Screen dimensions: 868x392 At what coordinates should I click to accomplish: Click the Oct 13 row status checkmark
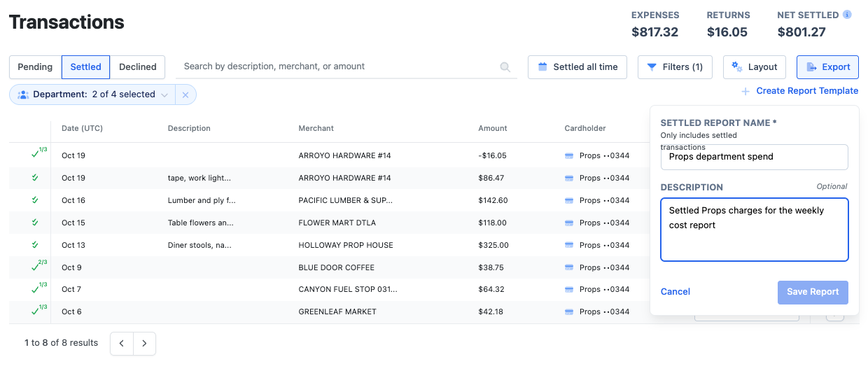(35, 245)
